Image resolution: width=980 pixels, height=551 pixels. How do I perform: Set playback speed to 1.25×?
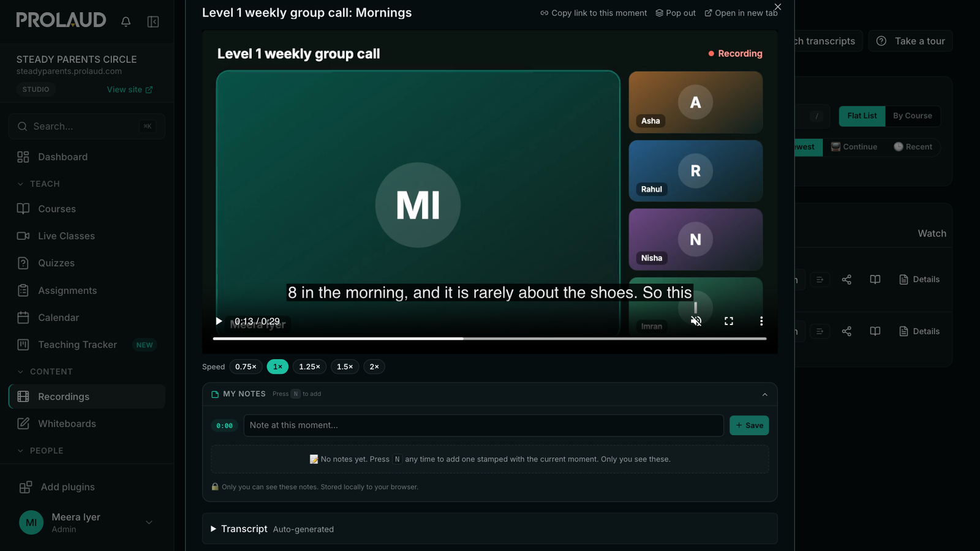pos(309,367)
